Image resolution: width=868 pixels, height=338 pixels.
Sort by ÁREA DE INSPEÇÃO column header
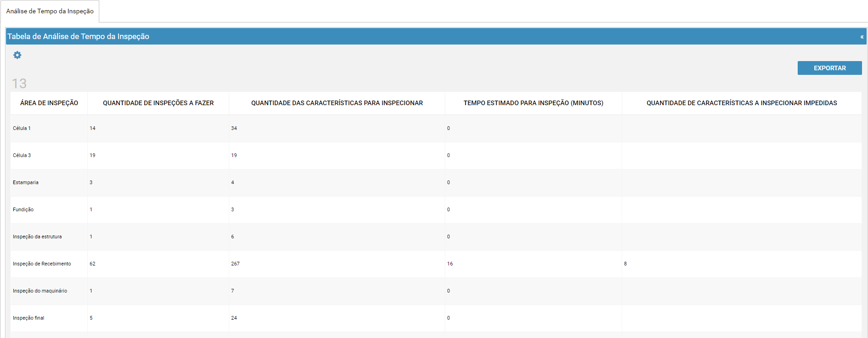coord(49,103)
